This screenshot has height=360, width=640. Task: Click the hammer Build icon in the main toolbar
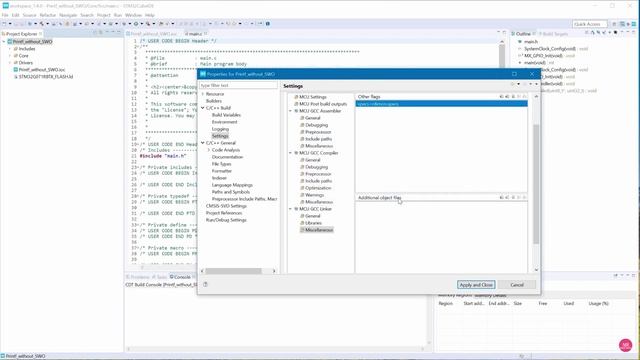click(x=42, y=24)
